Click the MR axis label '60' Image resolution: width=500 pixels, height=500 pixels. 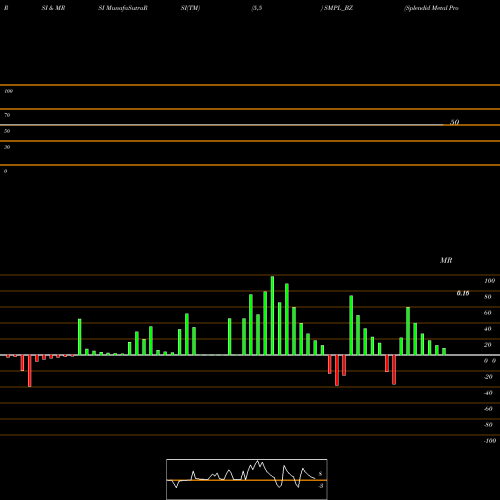pyautogui.click(x=488, y=313)
